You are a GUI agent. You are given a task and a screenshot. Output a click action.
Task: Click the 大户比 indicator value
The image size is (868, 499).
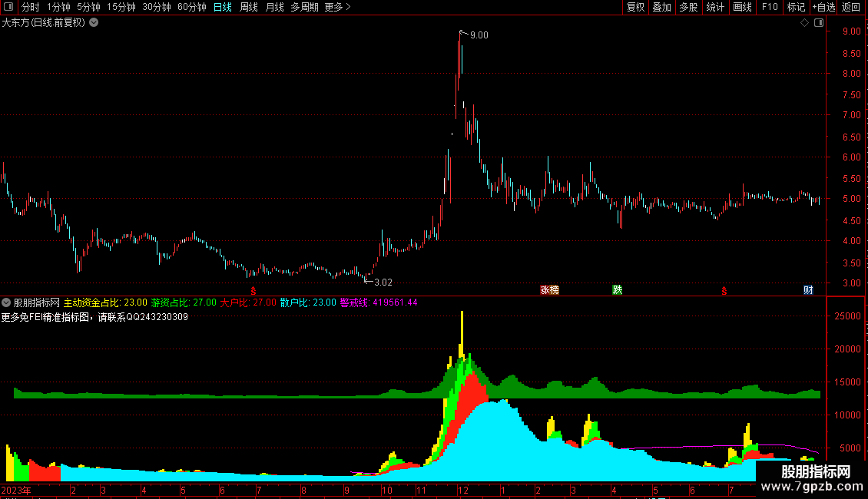coord(248,302)
